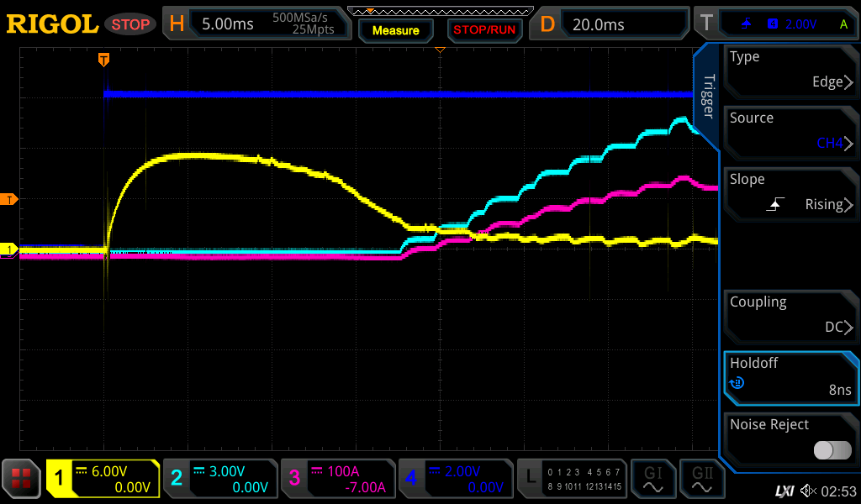
Task: Select the GII waveform generator icon
Action: pos(701,479)
